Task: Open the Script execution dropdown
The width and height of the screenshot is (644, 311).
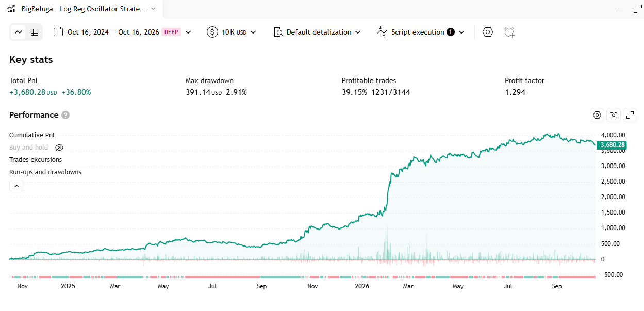Action: coord(421,32)
